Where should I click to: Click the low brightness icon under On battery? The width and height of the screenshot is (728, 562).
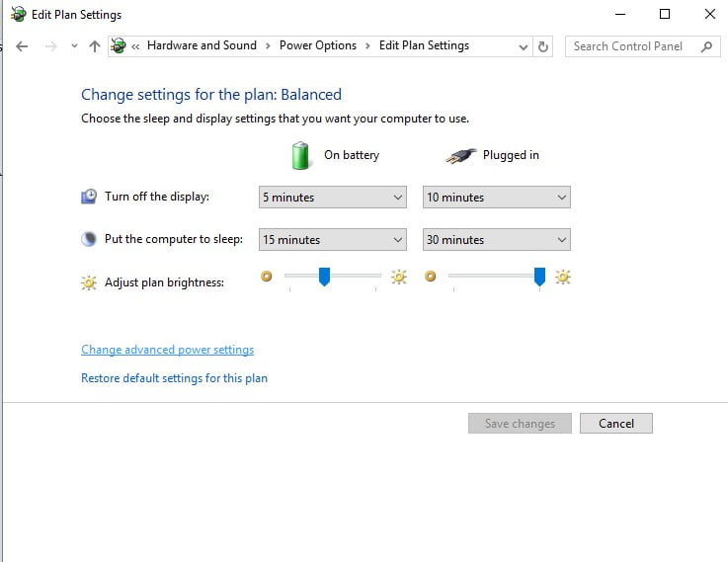tap(266, 277)
